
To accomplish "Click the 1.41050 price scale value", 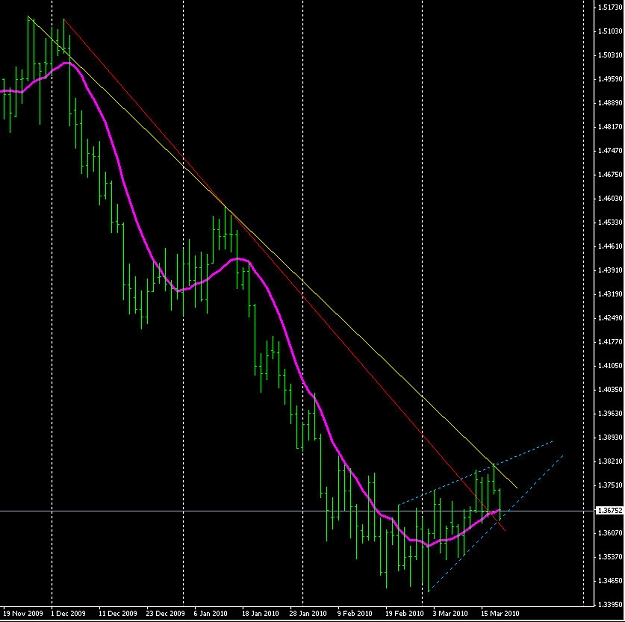I will coord(610,366).
